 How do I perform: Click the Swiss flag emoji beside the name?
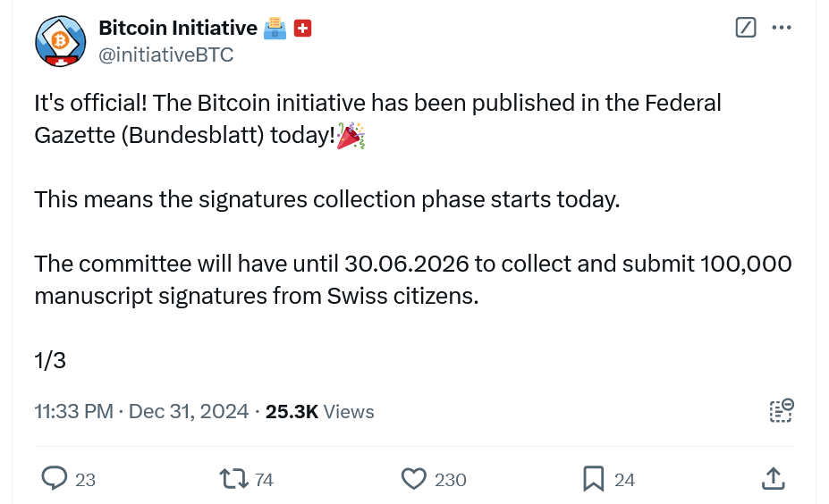point(302,29)
